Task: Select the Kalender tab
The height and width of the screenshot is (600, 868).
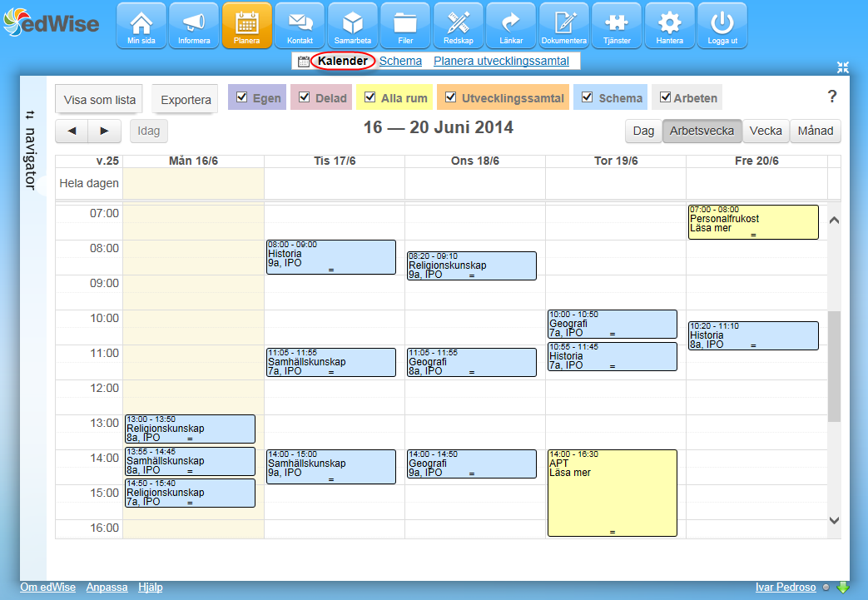Action: pyautogui.click(x=343, y=61)
